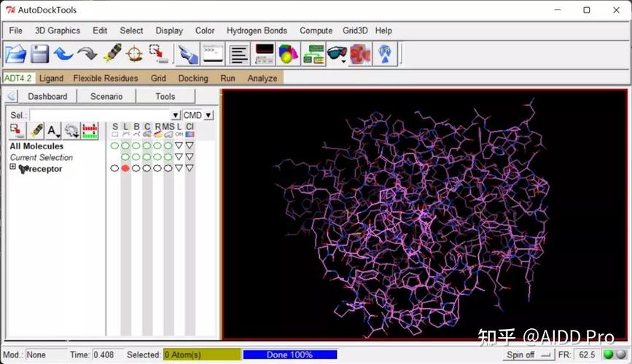Image resolution: width=632 pixels, height=364 pixels.
Task: Click the Sel. selection input field
Action: pos(100,115)
